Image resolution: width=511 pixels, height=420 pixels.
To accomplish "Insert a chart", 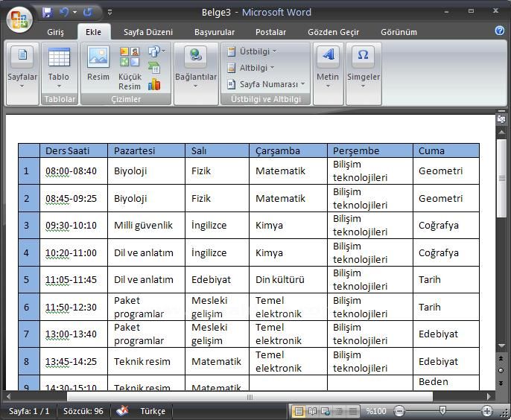I will [154, 85].
